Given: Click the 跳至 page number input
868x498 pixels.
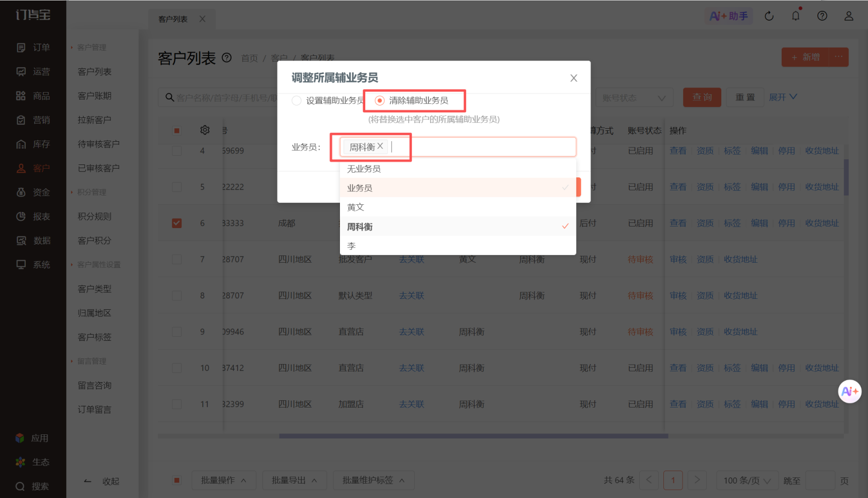Looking at the screenshot, I should click(x=820, y=480).
